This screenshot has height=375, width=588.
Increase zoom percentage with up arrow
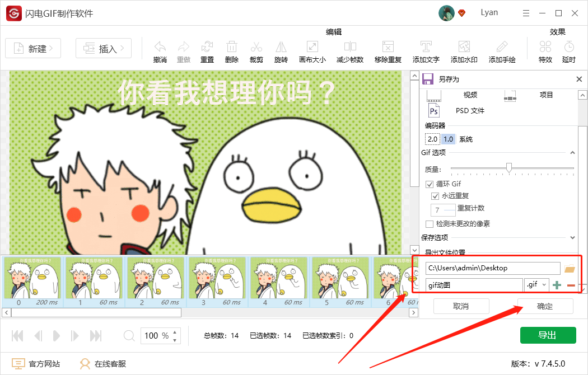(175, 332)
